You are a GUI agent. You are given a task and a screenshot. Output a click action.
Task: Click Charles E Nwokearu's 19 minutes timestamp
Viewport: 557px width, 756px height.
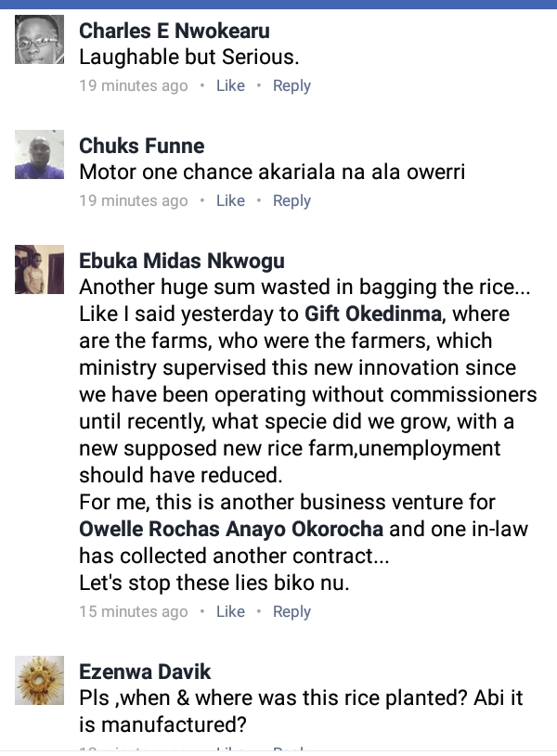(134, 85)
